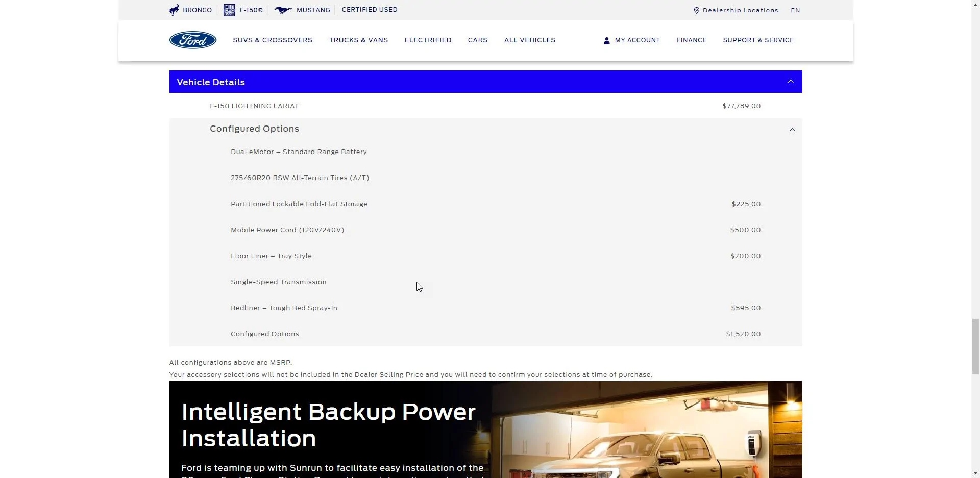Click the scrollbar down arrow

pyautogui.click(x=975, y=473)
